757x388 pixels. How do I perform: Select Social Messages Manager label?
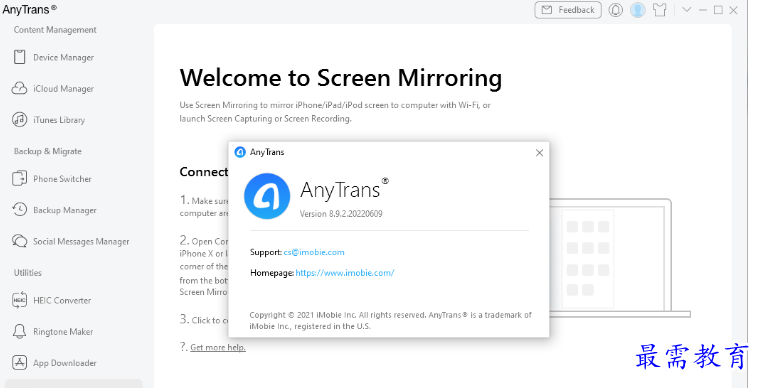81,241
